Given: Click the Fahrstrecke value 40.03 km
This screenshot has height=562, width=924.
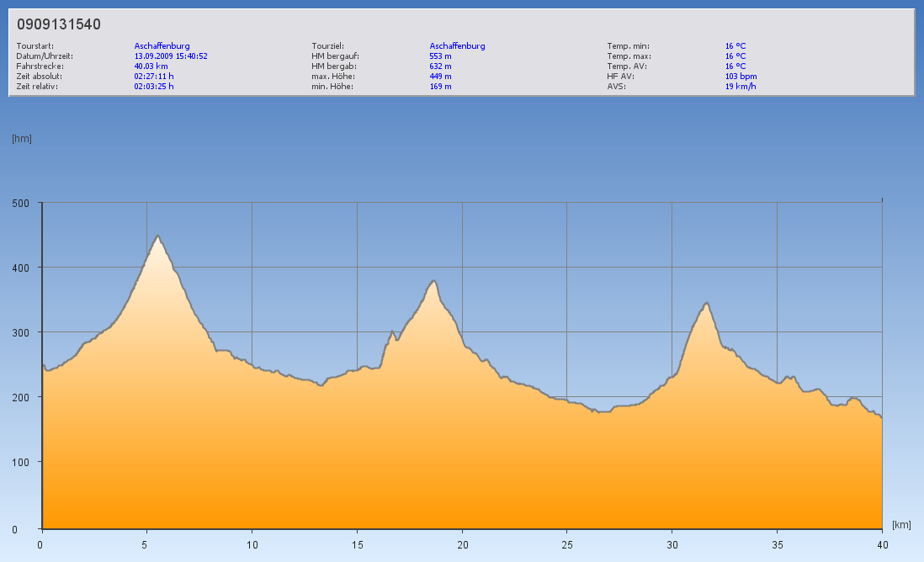Looking at the screenshot, I should (151, 66).
